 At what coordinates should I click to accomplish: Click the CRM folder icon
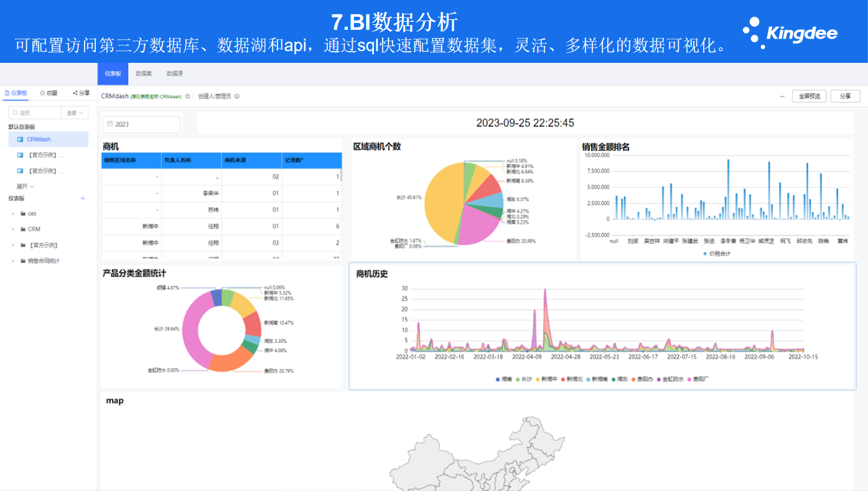(x=23, y=229)
